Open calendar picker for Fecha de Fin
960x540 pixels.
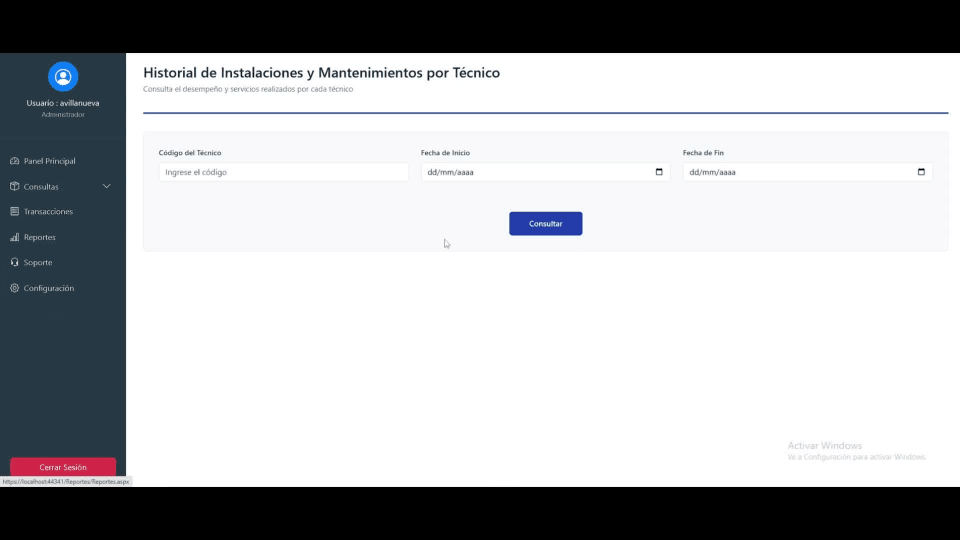tap(921, 172)
